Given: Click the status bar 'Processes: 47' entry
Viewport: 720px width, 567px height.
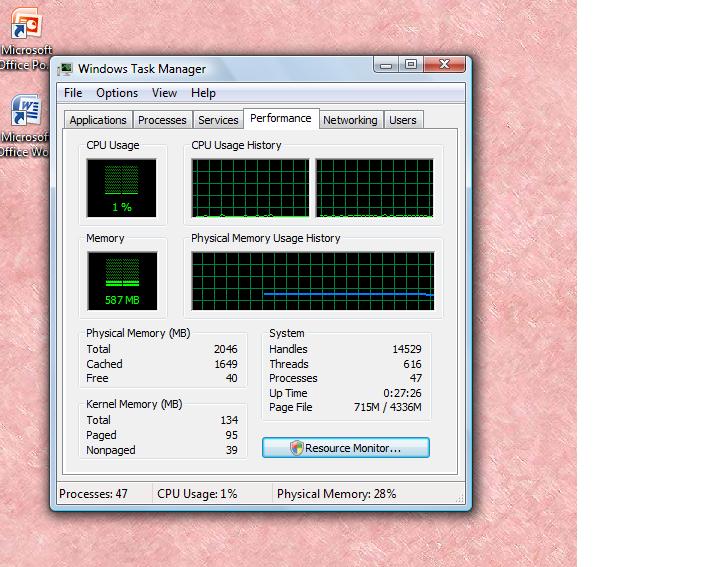Looking at the screenshot, I should 93,494.
